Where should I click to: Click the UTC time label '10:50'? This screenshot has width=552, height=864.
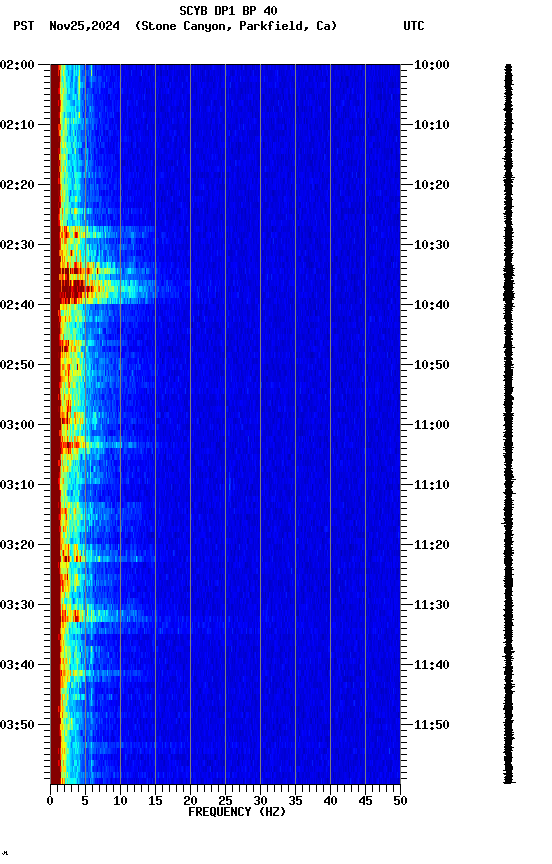(x=431, y=365)
